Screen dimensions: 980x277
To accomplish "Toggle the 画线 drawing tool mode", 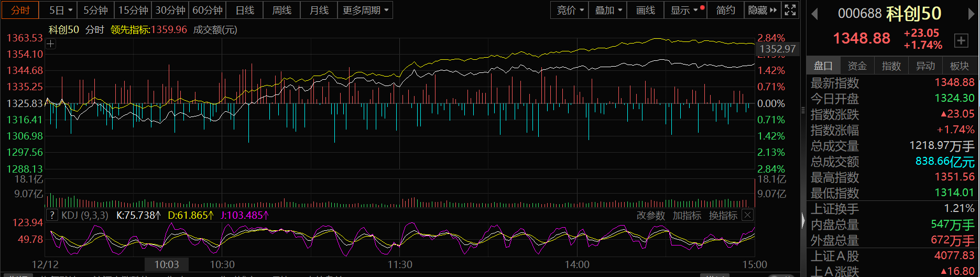I will (x=645, y=10).
